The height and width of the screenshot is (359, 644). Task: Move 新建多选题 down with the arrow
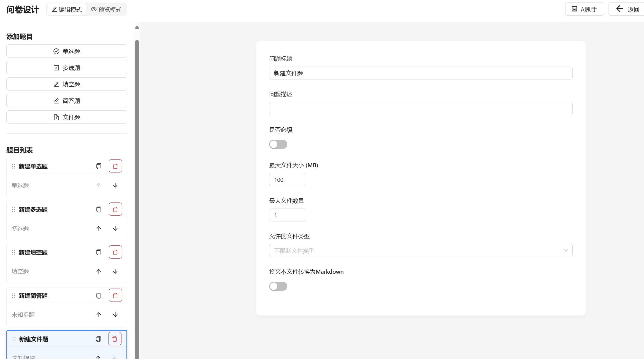coord(115,228)
